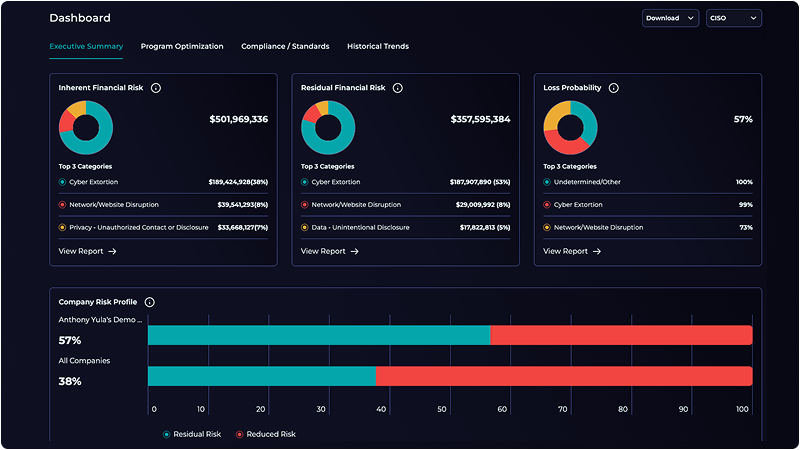The width and height of the screenshot is (800, 450).
Task: Go to Historical Trends tab
Action: 378,46
